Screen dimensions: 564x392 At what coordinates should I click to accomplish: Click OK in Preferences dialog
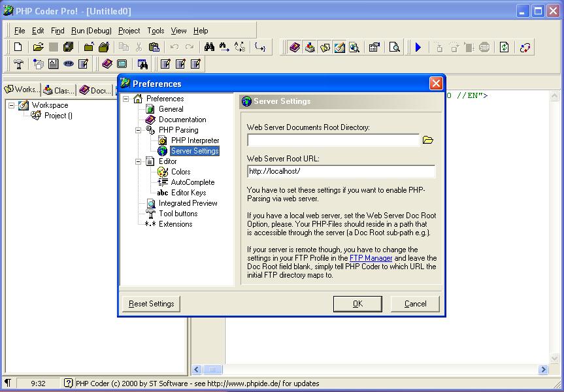[357, 304]
